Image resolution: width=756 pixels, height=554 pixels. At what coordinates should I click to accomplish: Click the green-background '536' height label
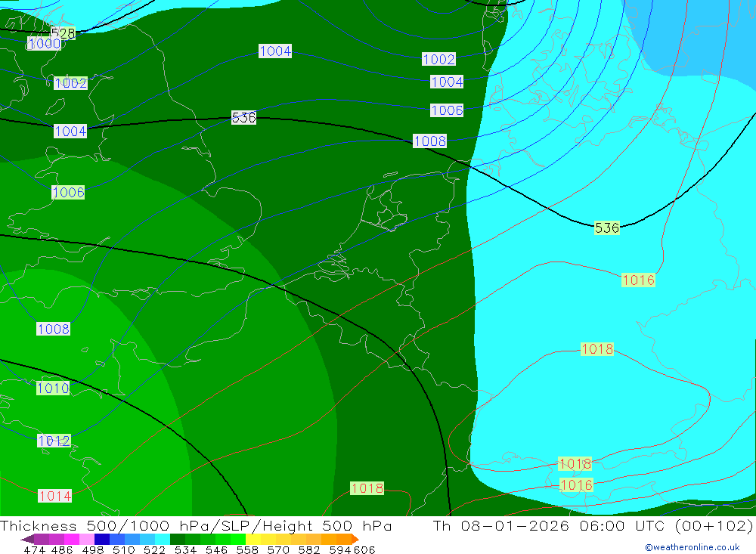pos(607,227)
